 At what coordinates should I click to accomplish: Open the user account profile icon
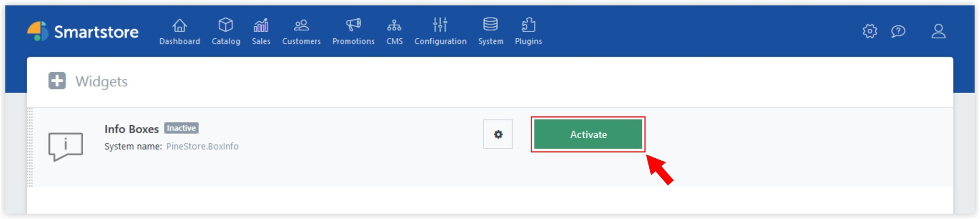click(x=938, y=32)
